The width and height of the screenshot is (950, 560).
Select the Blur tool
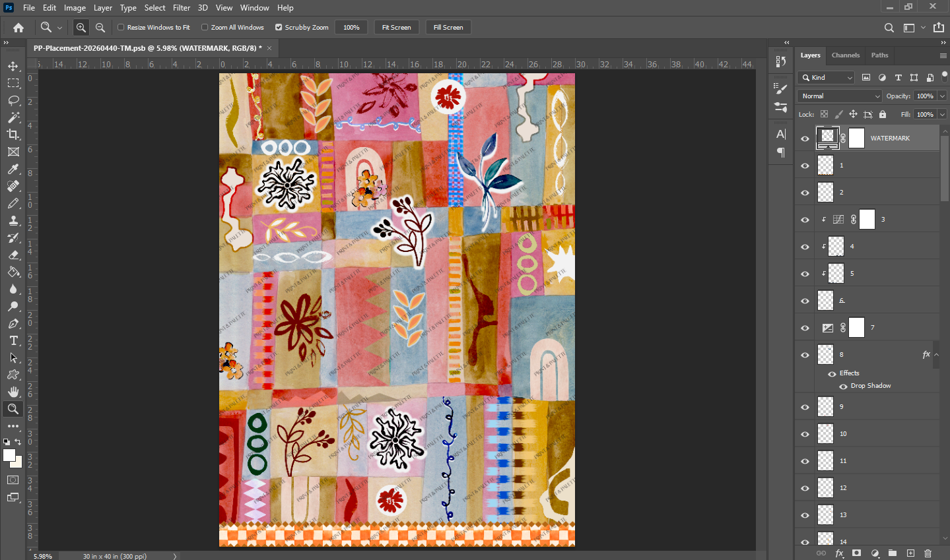tap(13, 289)
